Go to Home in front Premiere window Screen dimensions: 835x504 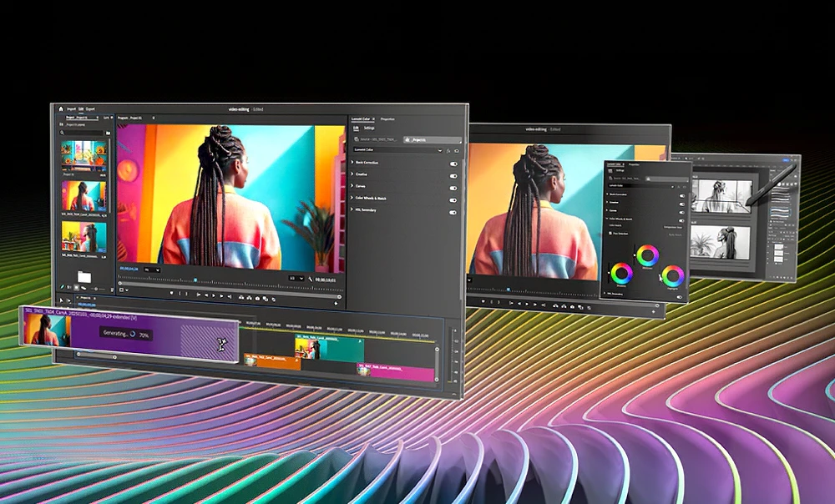[x=61, y=109]
